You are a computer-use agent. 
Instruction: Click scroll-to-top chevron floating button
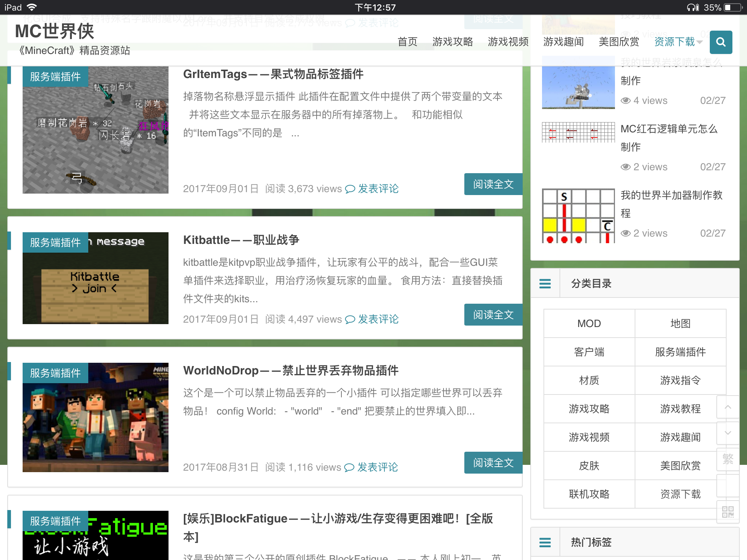point(728,407)
